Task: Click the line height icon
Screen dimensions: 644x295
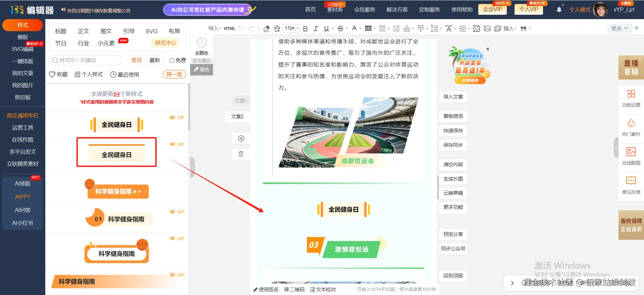Action: click(435, 28)
